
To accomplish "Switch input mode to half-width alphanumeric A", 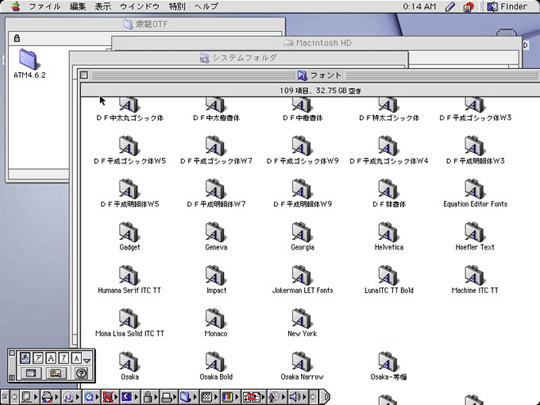I will click(x=76, y=358).
